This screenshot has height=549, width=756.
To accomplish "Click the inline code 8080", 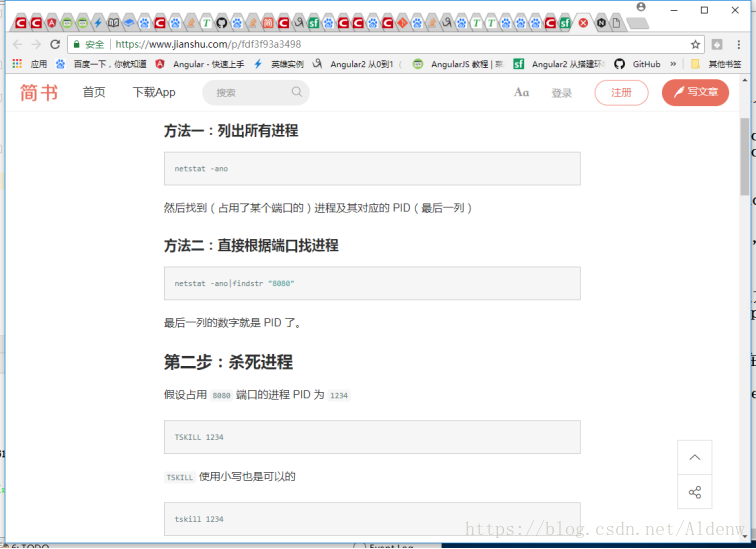I will 221,395.
